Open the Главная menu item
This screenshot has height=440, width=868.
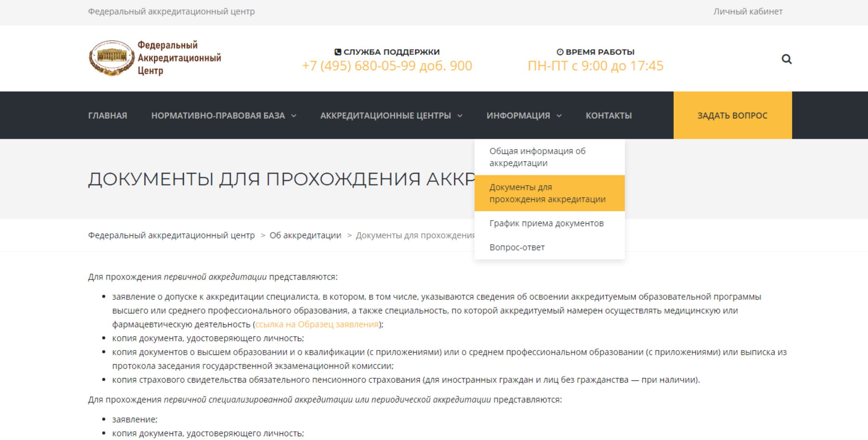(107, 116)
